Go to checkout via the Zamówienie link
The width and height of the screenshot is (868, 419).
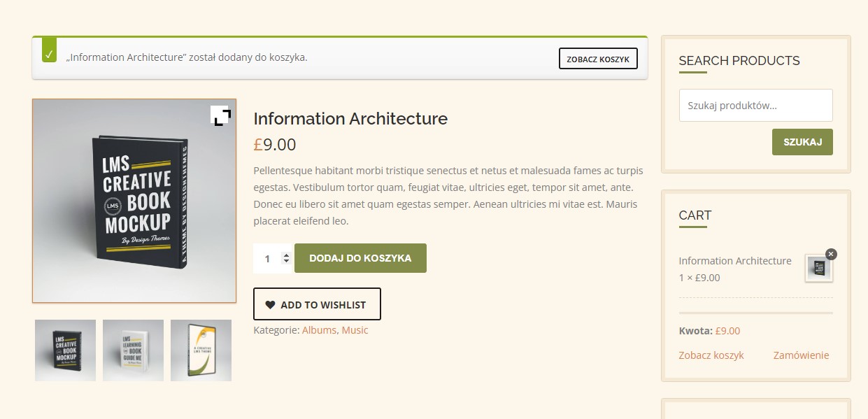point(801,355)
